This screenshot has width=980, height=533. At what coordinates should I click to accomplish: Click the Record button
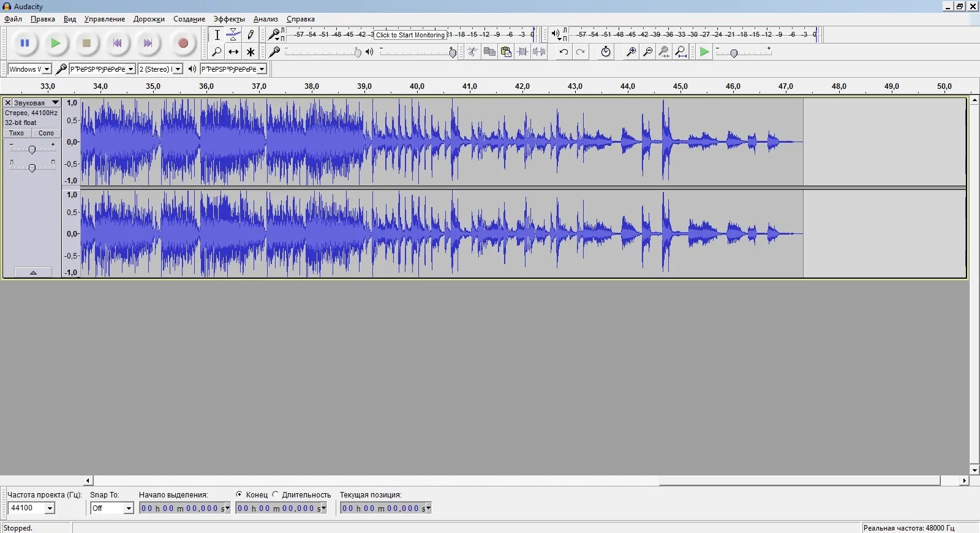[183, 43]
